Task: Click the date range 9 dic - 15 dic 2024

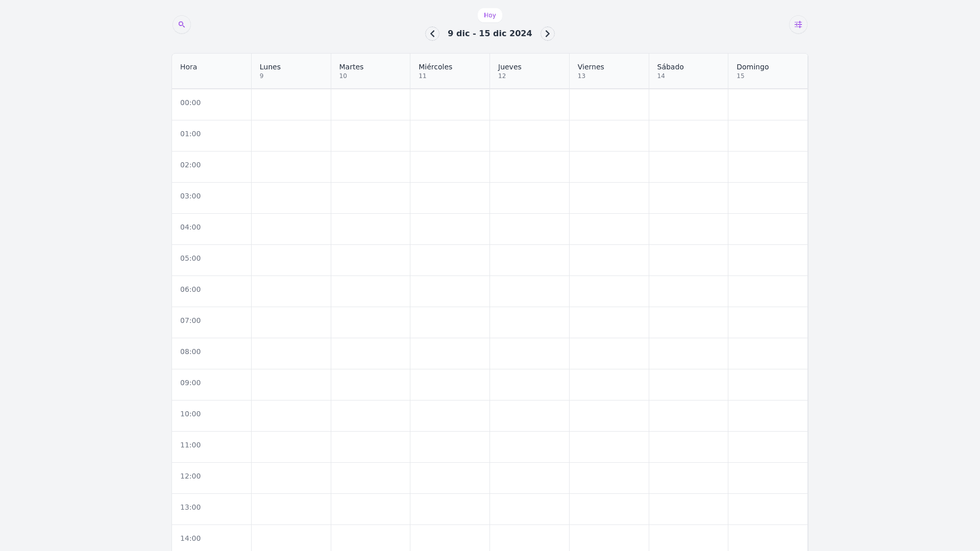Action: tap(490, 34)
